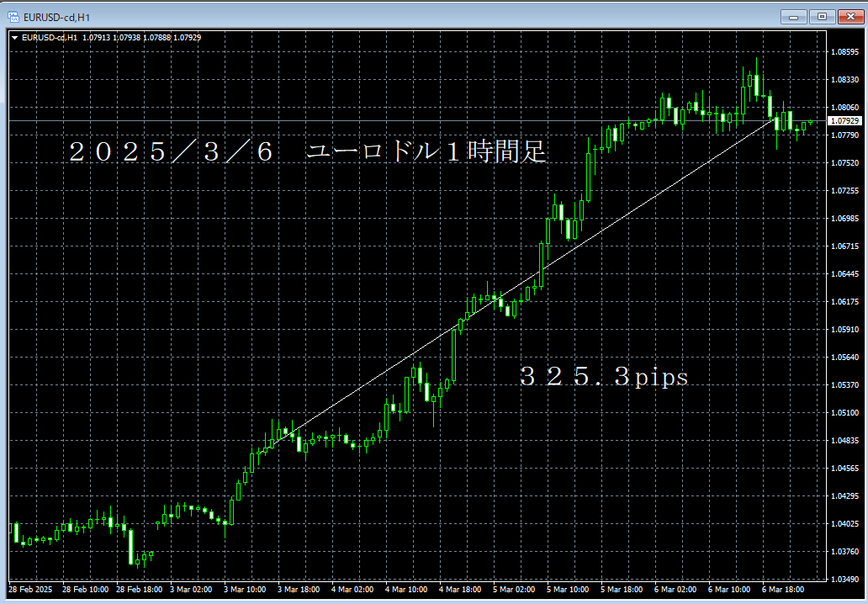Expand the triangle arrow beside EURUSD-cd,H1 chart label
Image resolution: width=868 pixels, height=604 pixels.
coord(14,37)
